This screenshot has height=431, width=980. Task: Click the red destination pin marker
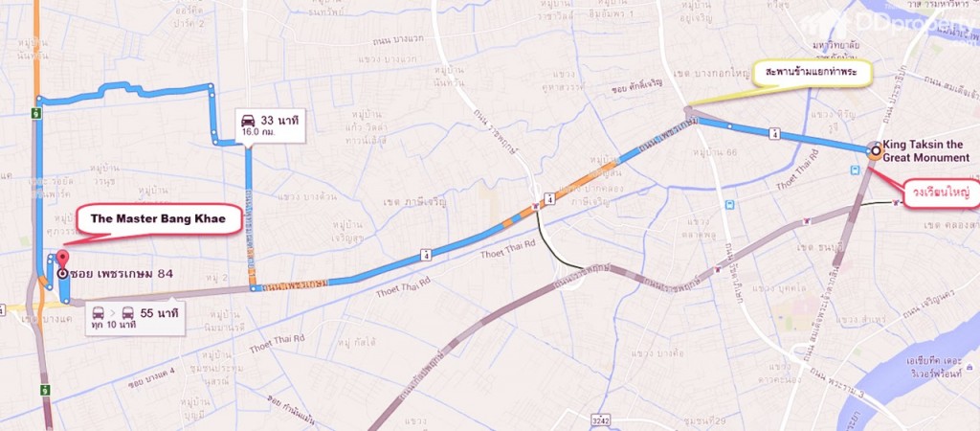click(62, 259)
